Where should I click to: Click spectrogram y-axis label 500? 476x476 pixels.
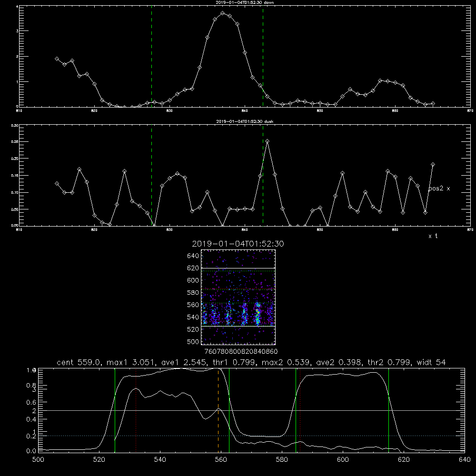coord(193,341)
